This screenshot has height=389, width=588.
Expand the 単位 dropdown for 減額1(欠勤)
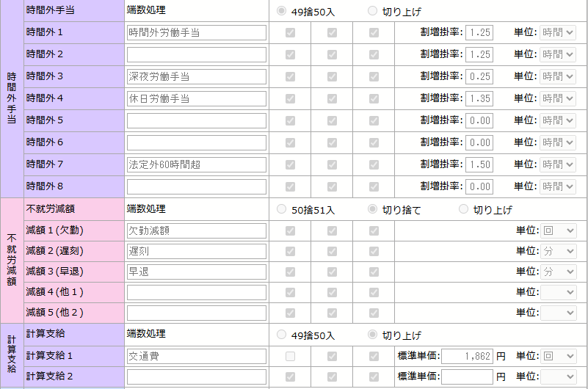pos(558,230)
